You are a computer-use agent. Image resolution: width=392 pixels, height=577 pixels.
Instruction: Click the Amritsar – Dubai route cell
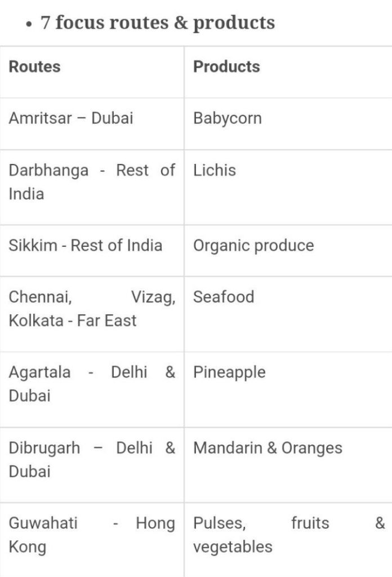pyautogui.click(x=71, y=118)
